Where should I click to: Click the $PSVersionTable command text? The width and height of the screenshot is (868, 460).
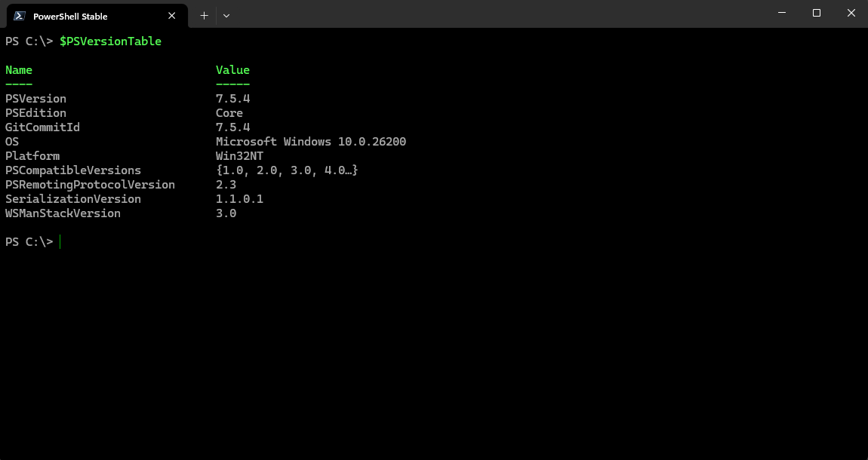pyautogui.click(x=111, y=41)
